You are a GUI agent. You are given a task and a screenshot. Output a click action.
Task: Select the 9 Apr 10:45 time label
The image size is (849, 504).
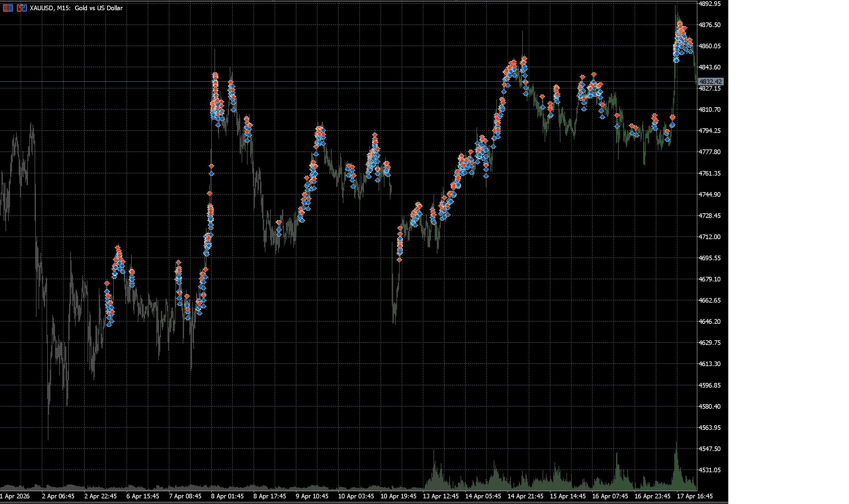312,496
